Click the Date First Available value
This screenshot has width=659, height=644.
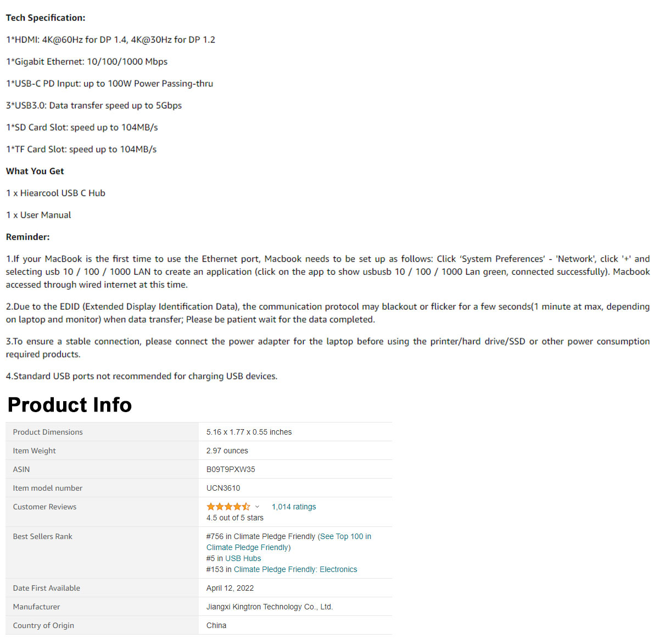[x=230, y=588]
